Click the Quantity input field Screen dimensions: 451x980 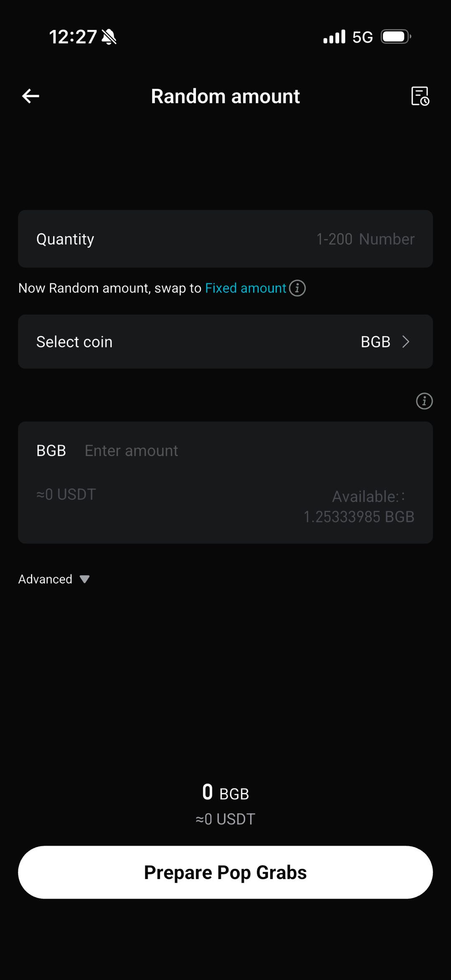[225, 238]
